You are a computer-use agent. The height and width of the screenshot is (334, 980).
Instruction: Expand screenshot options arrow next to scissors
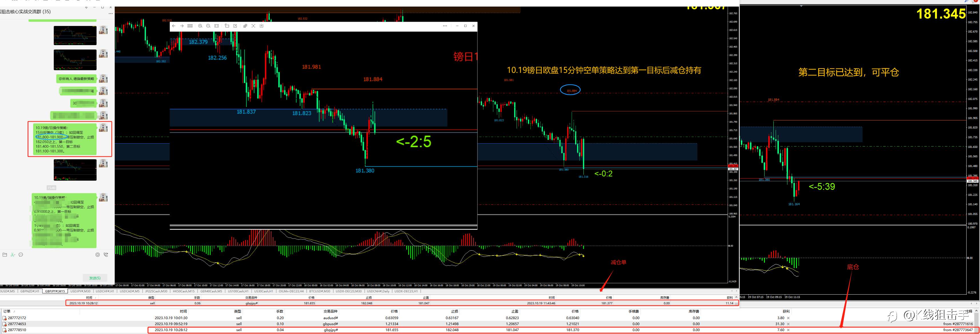pyautogui.click(x=15, y=255)
